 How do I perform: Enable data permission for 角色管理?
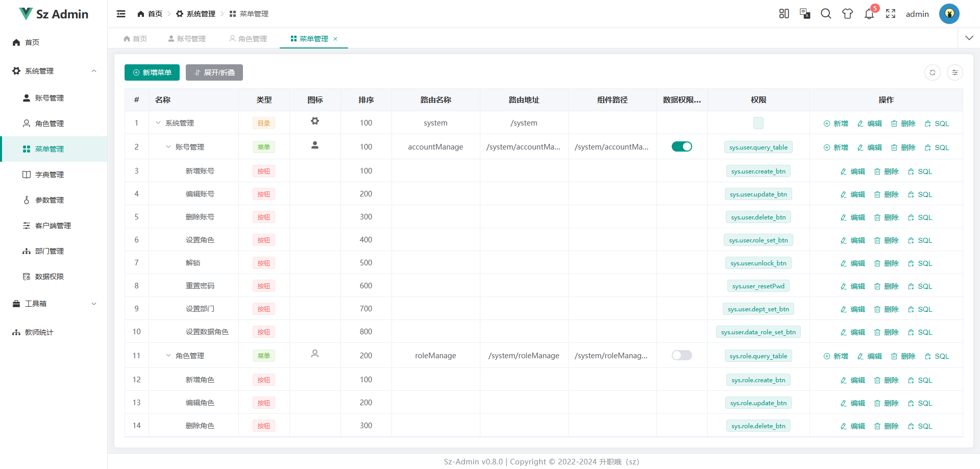pos(682,355)
